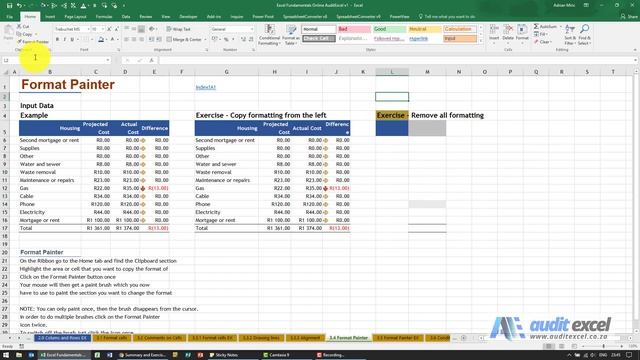Viewport: 640px width, 360px height.
Task: Click the Fill Color bucket icon
Action: pos(101,40)
